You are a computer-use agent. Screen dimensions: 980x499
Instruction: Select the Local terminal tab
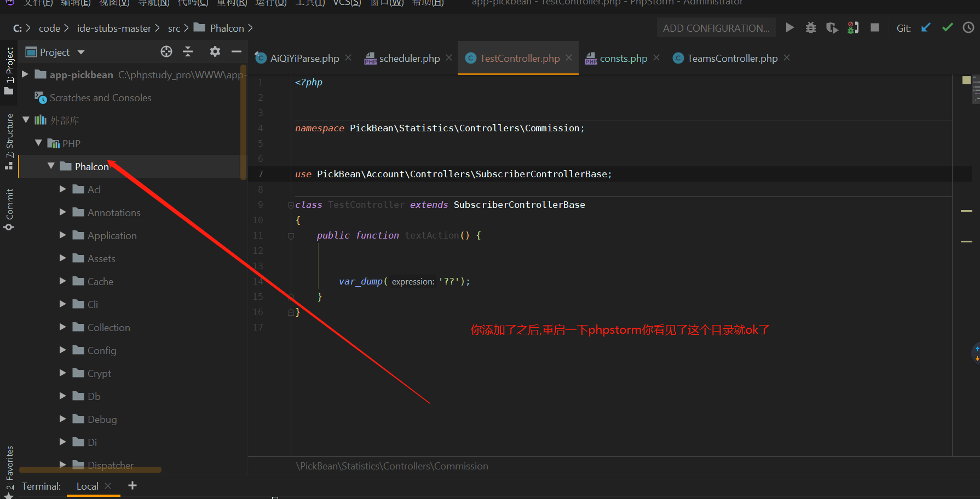(88, 486)
